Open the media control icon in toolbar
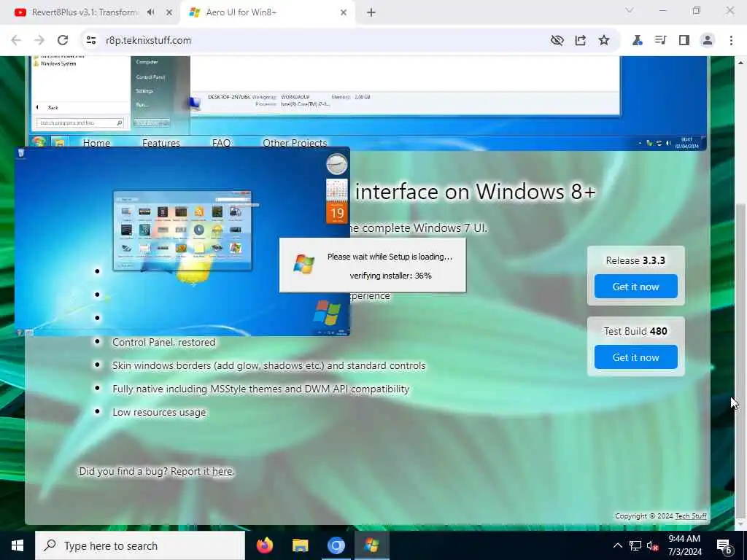The image size is (747, 560). pyautogui.click(x=660, y=41)
